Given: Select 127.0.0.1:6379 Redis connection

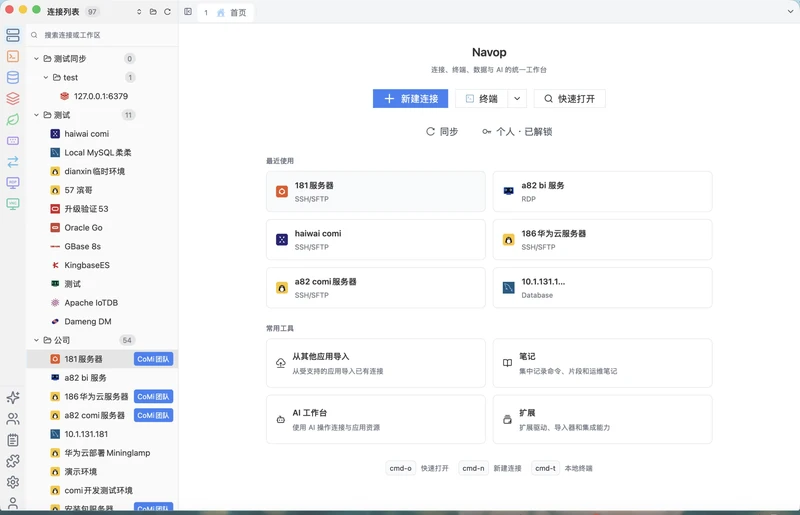Looking at the screenshot, I should tap(102, 96).
